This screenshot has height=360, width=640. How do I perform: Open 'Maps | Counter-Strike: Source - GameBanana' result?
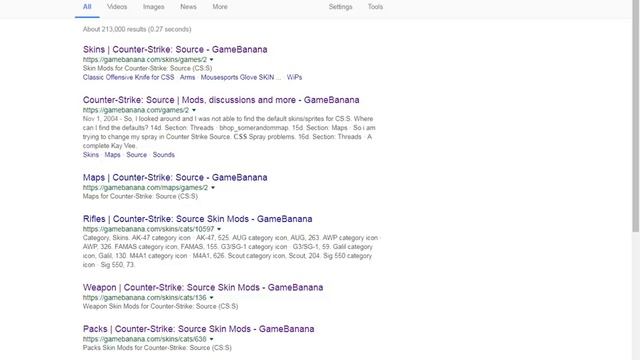click(x=175, y=178)
